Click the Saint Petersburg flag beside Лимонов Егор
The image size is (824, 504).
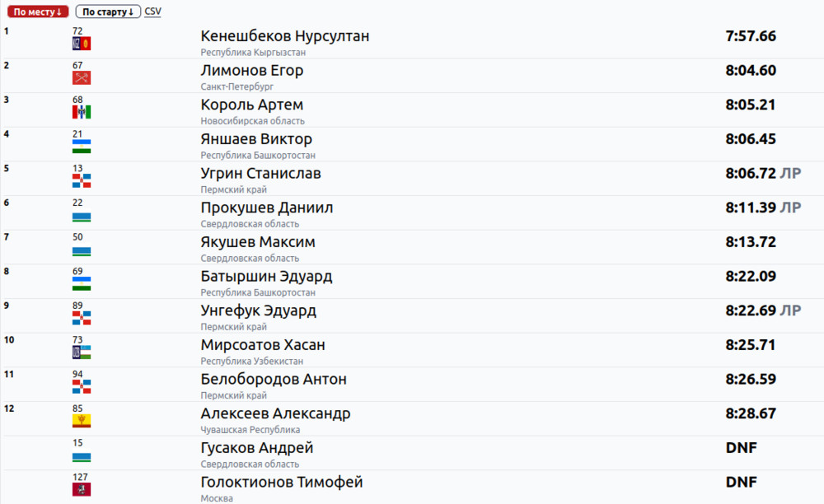[x=81, y=78]
